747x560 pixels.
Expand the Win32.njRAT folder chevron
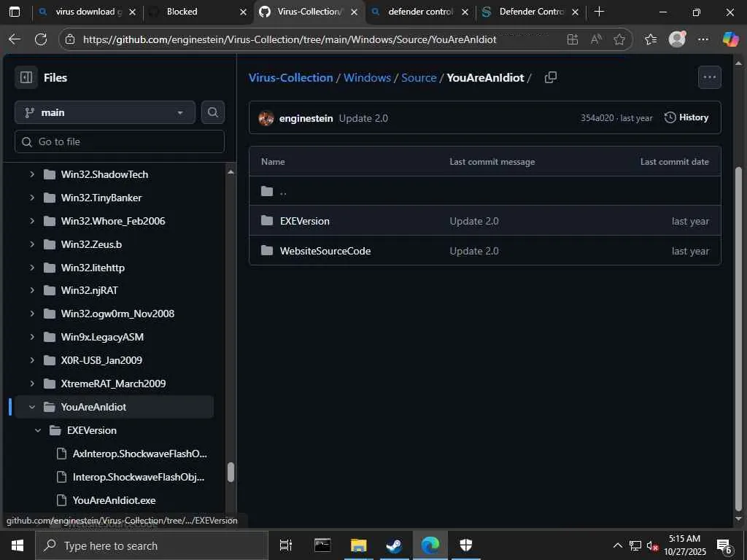[32, 290]
